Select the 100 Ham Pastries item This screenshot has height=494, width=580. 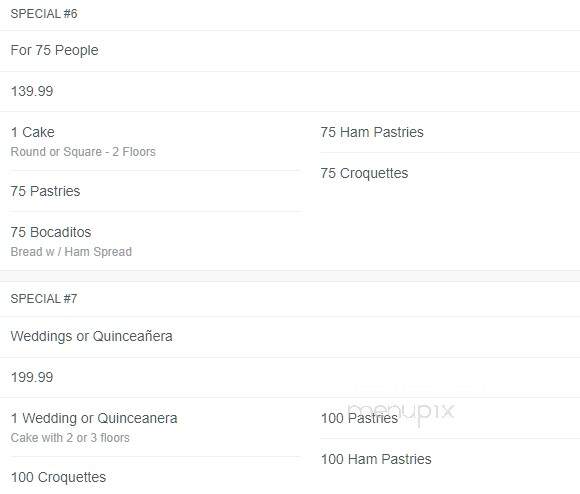click(376, 459)
